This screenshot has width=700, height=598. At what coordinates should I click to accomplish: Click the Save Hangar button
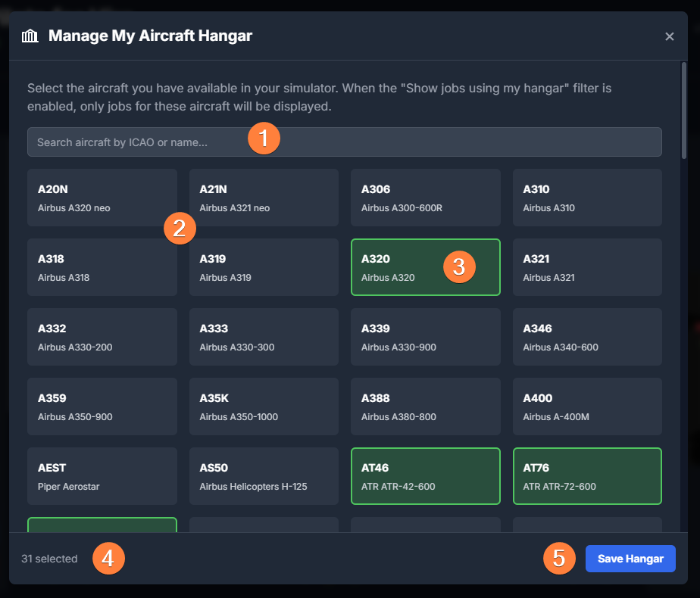[630, 559]
